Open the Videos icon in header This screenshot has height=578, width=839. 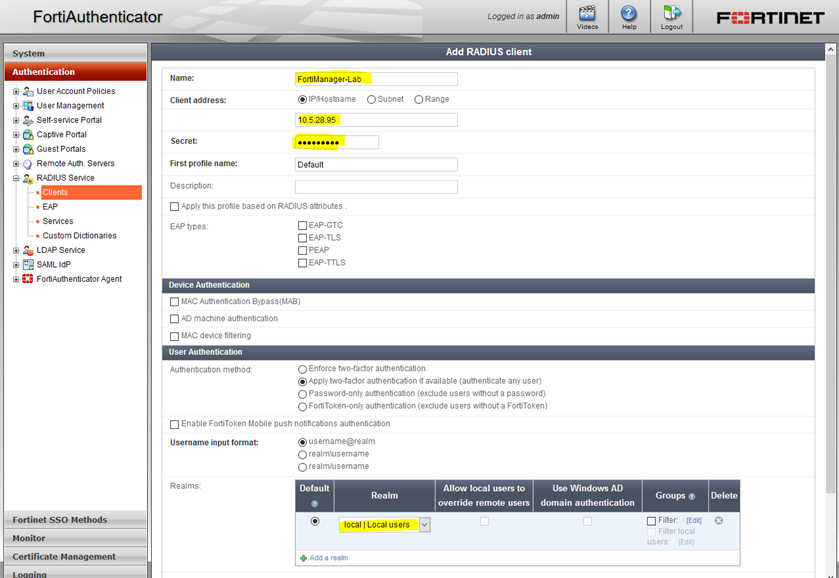[587, 14]
